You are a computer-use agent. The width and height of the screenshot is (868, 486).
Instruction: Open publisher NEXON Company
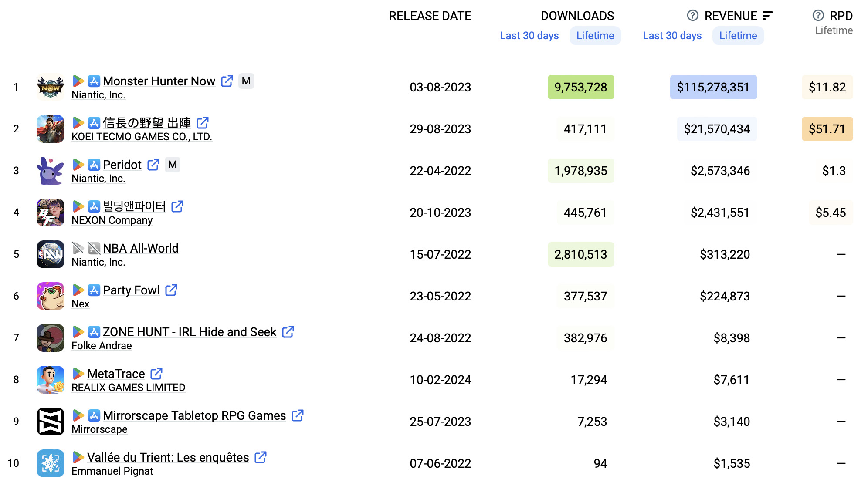pos(112,220)
